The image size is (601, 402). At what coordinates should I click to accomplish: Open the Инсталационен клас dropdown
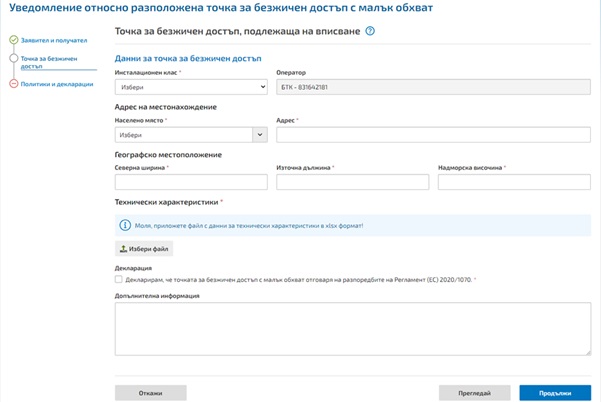[191, 87]
